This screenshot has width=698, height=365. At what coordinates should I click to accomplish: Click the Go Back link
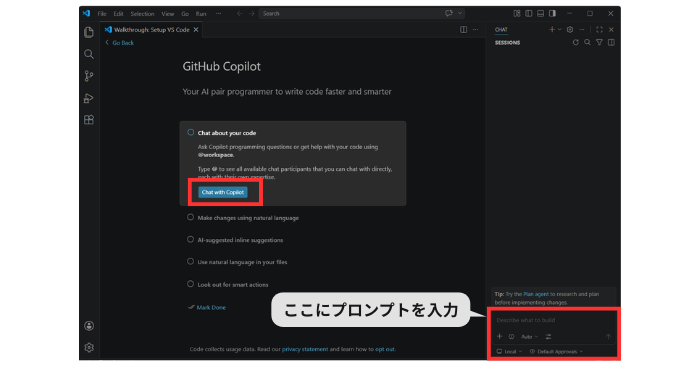click(x=123, y=43)
